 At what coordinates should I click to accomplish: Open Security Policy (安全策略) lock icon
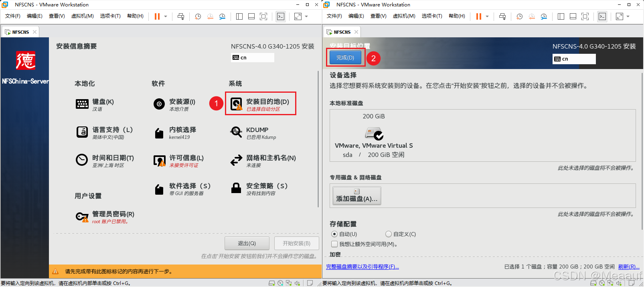(x=236, y=188)
